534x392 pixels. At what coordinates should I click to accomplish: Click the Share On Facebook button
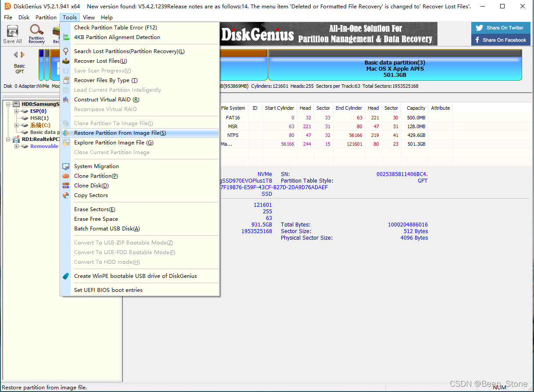pyautogui.click(x=500, y=40)
